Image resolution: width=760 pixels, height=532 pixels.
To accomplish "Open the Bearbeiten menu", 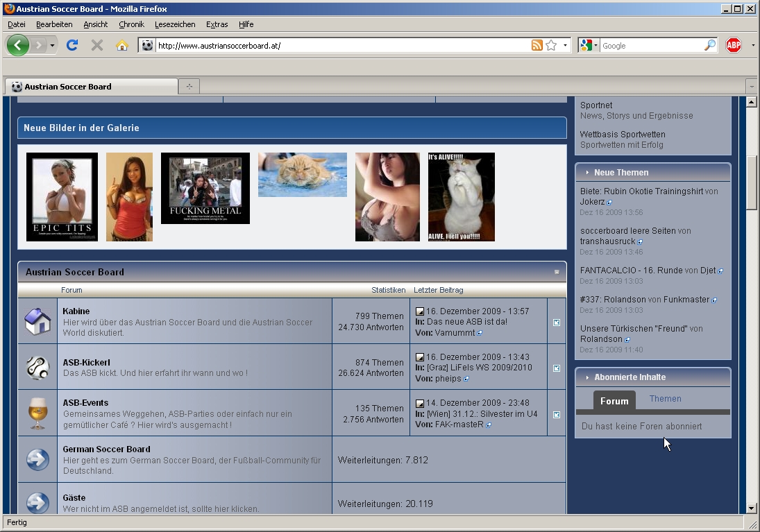I will [x=54, y=24].
